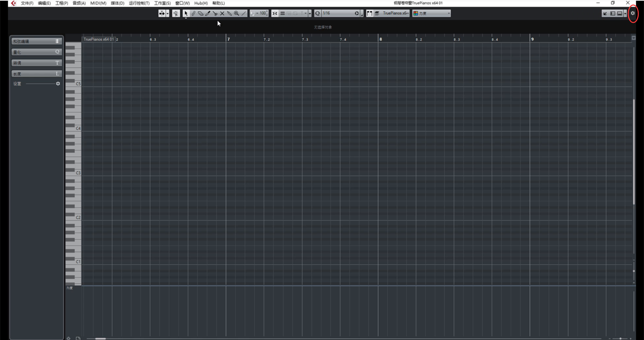
Task: Open the 设置 gear in left panel
Action: [x=58, y=84]
